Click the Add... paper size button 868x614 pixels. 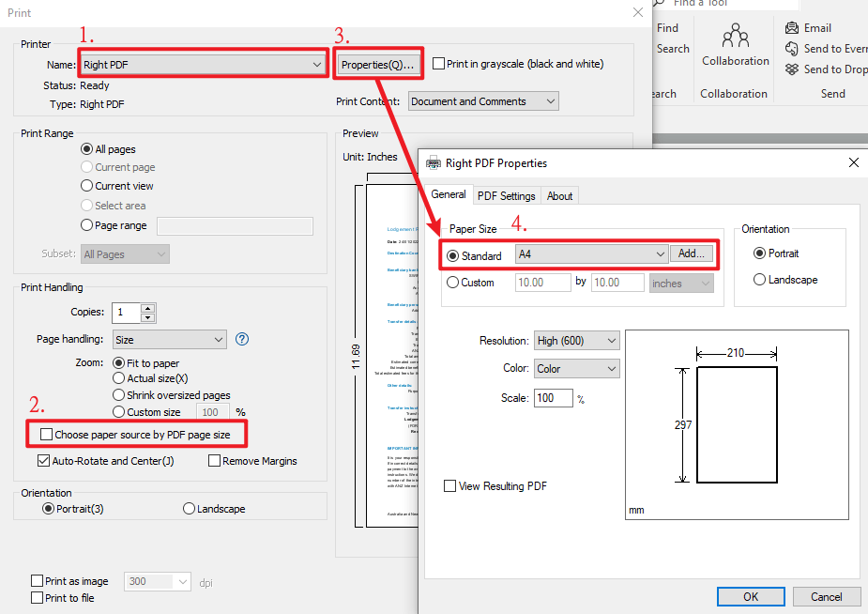coord(692,253)
